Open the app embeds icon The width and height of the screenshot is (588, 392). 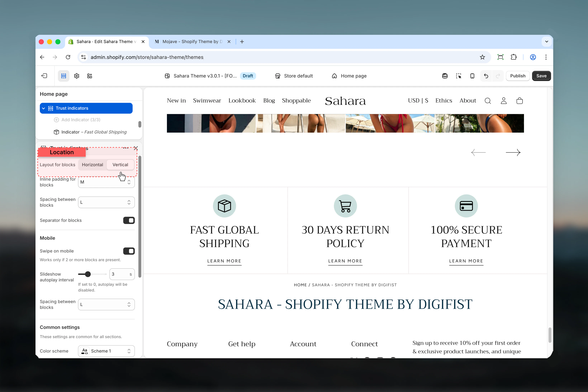click(90, 76)
